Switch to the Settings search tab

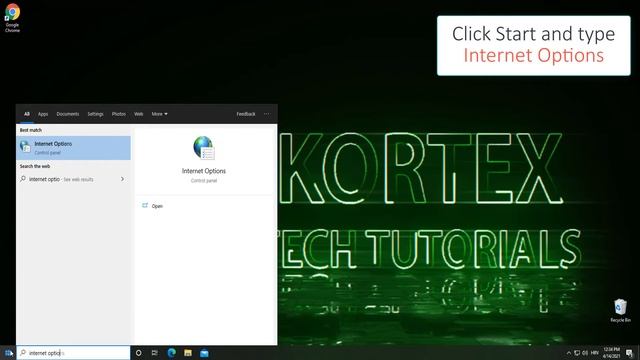(95, 114)
